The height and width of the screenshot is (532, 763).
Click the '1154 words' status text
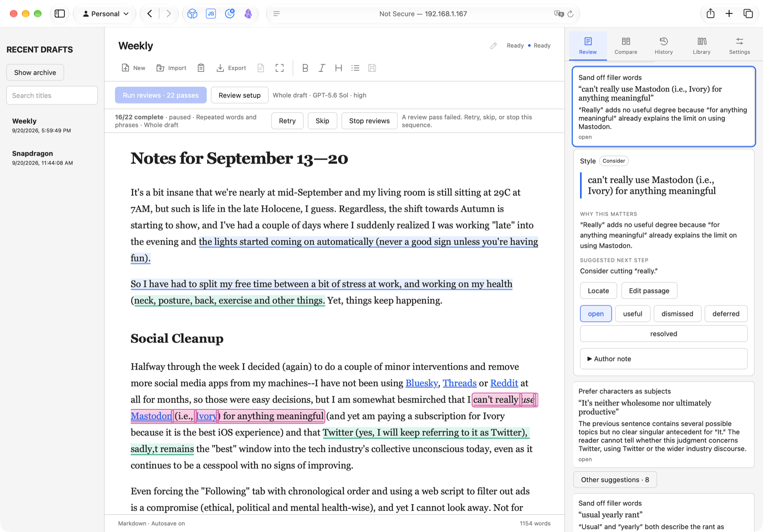(535, 523)
